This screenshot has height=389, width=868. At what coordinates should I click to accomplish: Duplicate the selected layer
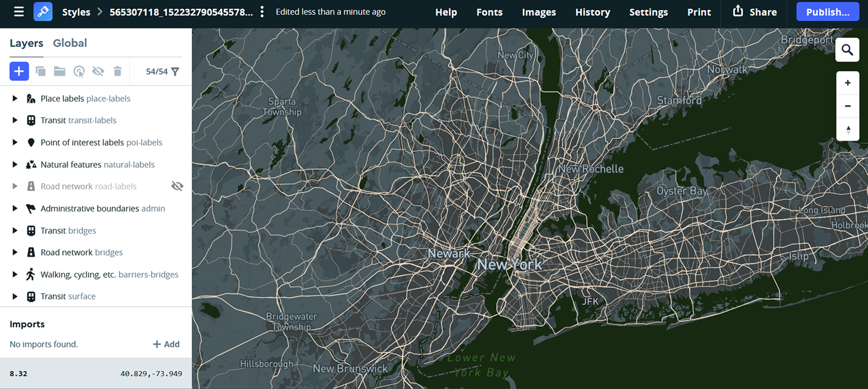40,71
